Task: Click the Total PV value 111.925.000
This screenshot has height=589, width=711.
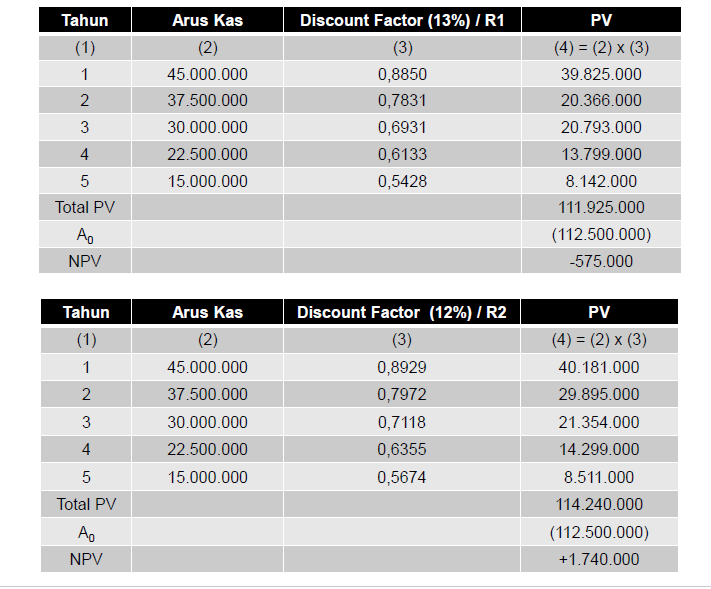Action: coord(601,207)
